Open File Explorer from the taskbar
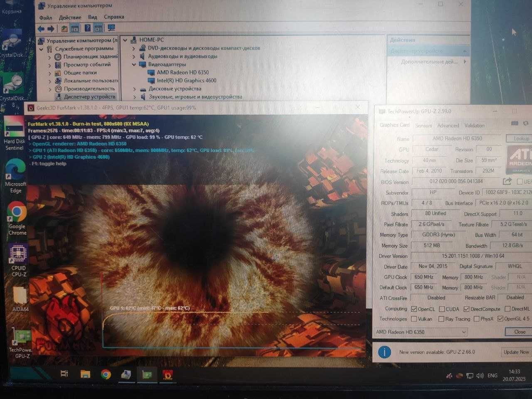This screenshot has width=532, height=399. tap(85, 374)
